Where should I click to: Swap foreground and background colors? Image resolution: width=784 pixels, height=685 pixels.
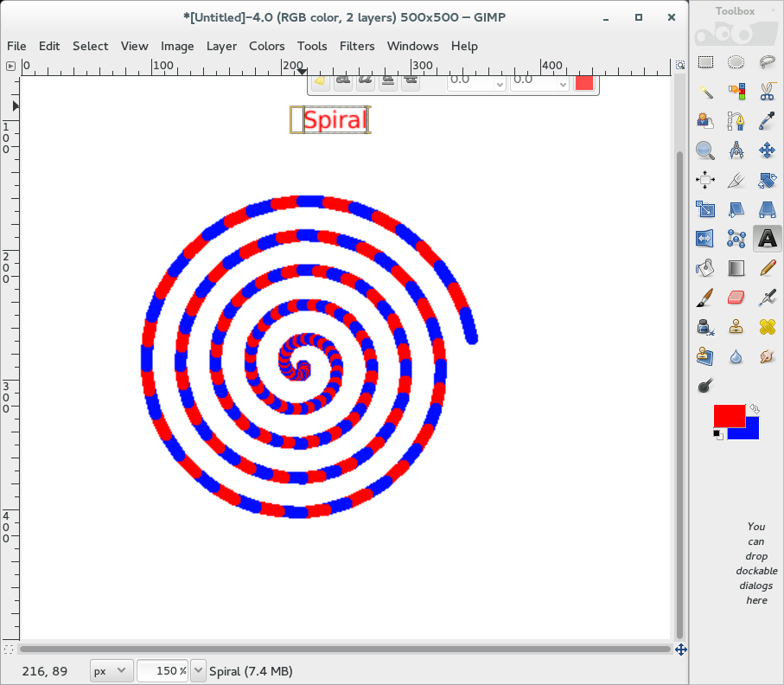coord(755,409)
